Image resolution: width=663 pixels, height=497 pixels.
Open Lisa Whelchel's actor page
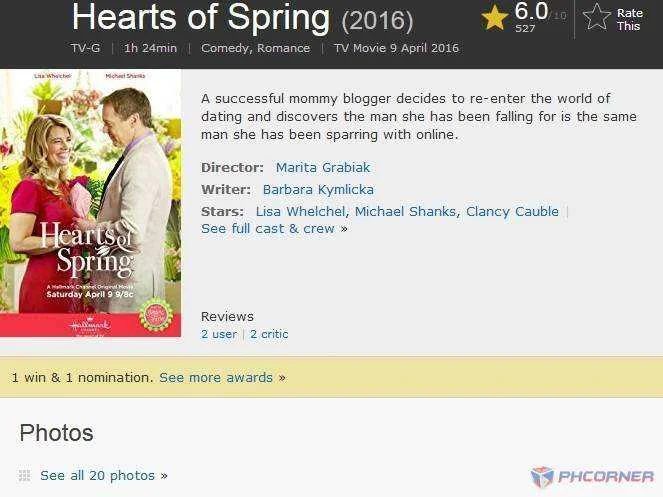point(300,211)
